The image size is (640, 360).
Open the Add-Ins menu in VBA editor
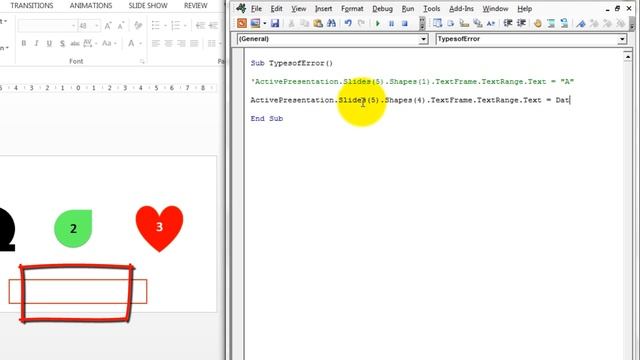click(461, 9)
